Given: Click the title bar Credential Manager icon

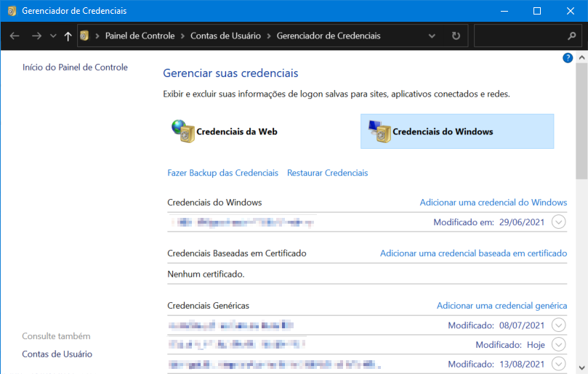Looking at the screenshot, I should pos(12,11).
